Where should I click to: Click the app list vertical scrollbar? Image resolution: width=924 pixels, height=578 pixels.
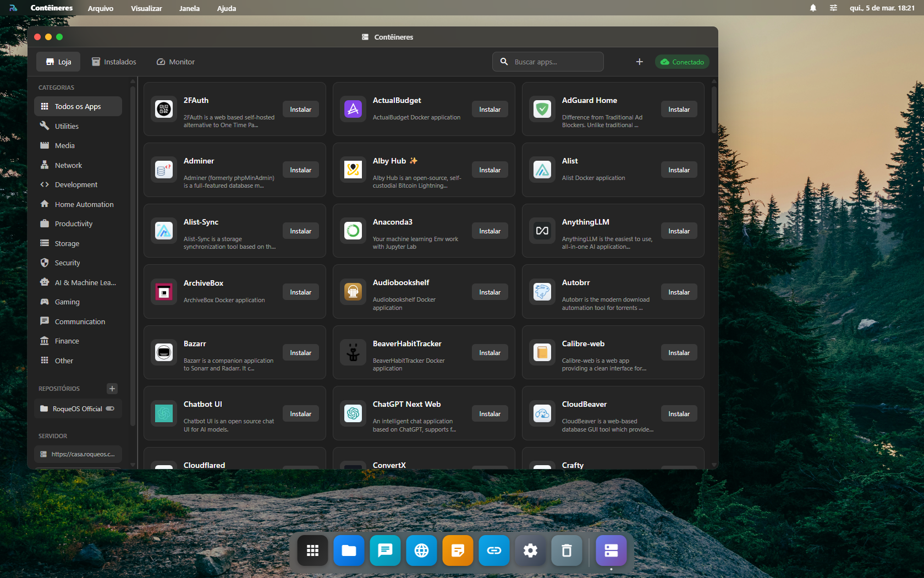click(714, 110)
